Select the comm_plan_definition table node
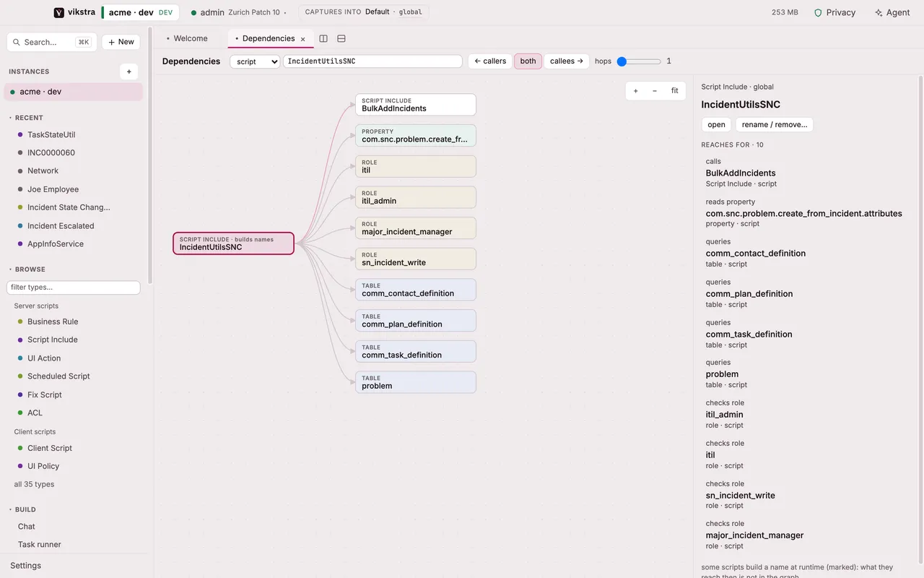This screenshot has height=578, width=924. click(x=416, y=321)
